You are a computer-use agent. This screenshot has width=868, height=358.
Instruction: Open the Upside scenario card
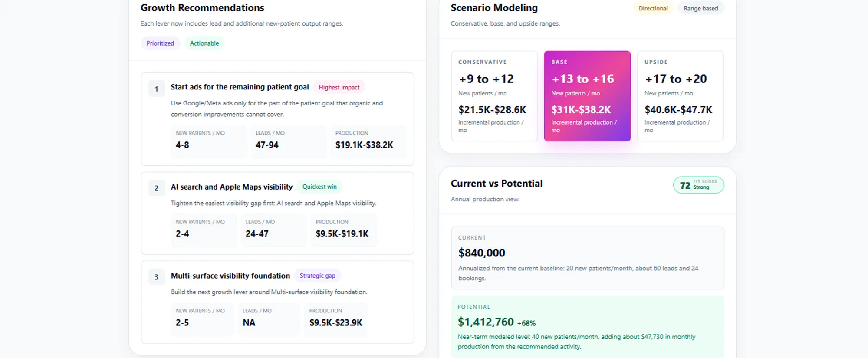point(680,96)
